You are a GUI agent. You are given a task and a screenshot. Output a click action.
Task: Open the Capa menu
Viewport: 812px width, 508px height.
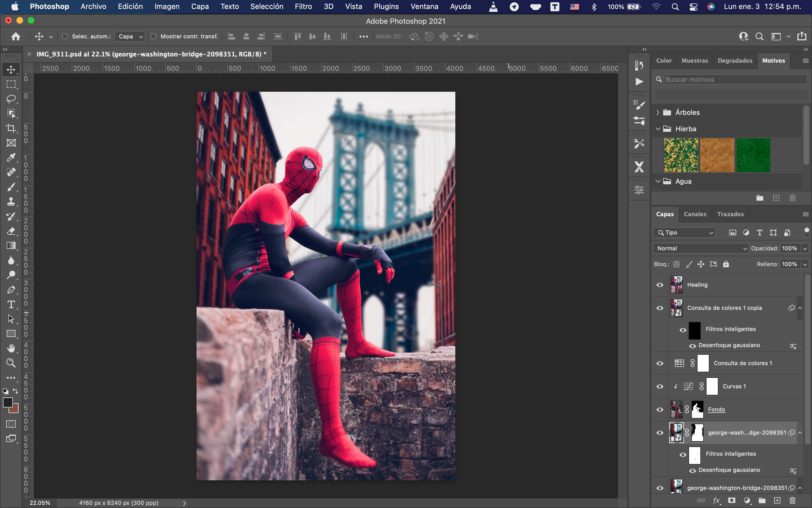pyautogui.click(x=200, y=6)
